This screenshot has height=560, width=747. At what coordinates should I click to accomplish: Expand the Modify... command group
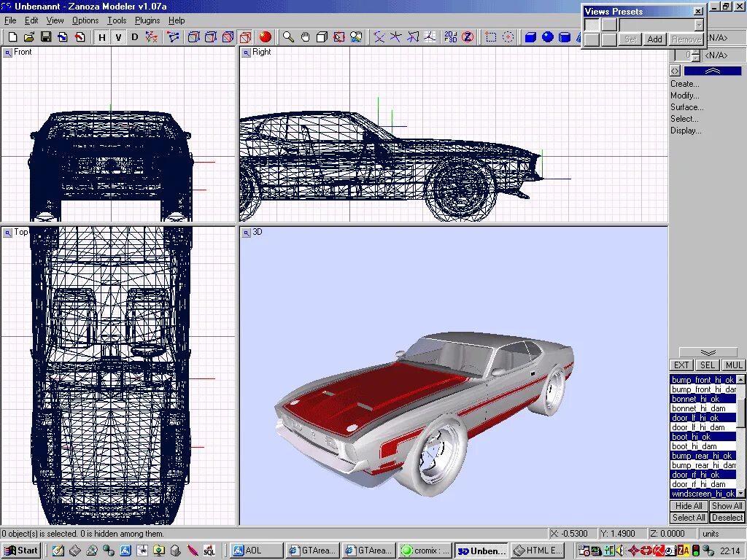point(684,96)
